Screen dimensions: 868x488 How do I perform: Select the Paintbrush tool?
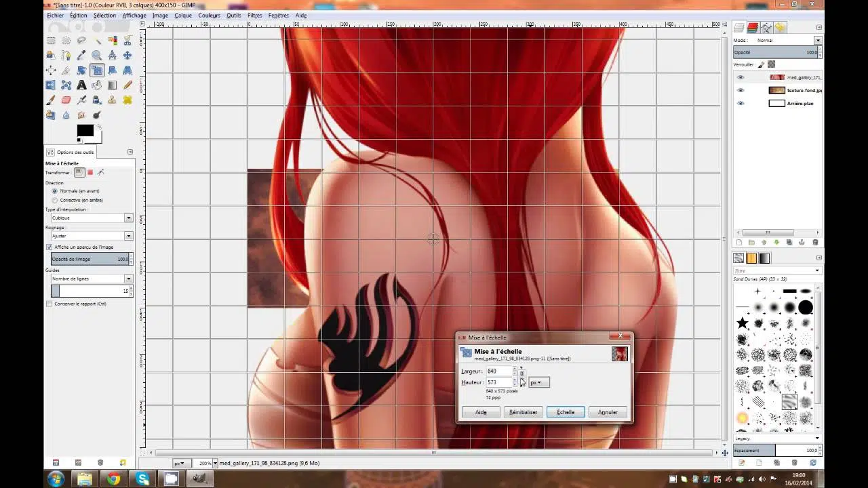[51, 100]
